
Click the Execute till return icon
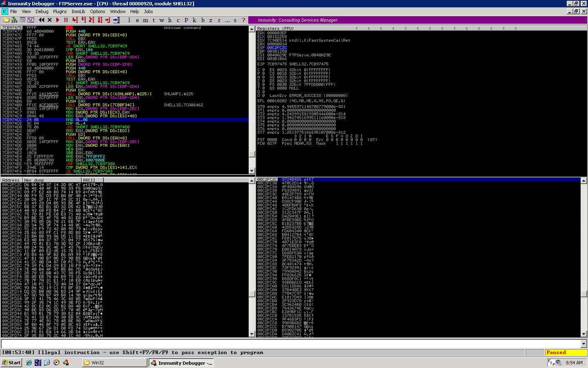coord(108,20)
